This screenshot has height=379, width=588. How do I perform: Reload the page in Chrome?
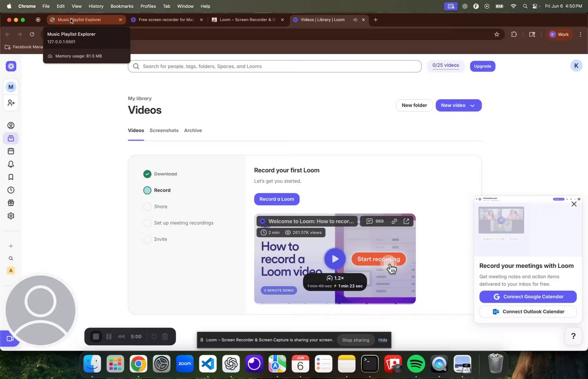coord(32,34)
